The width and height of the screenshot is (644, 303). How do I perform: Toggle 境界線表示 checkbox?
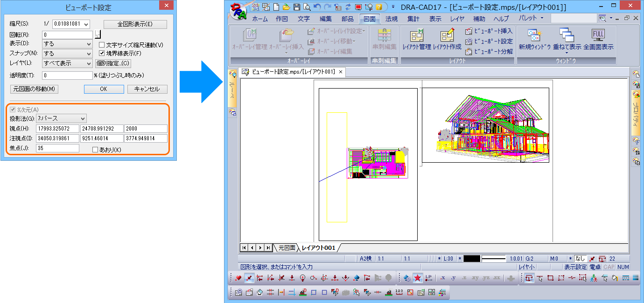pyautogui.click(x=102, y=54)
